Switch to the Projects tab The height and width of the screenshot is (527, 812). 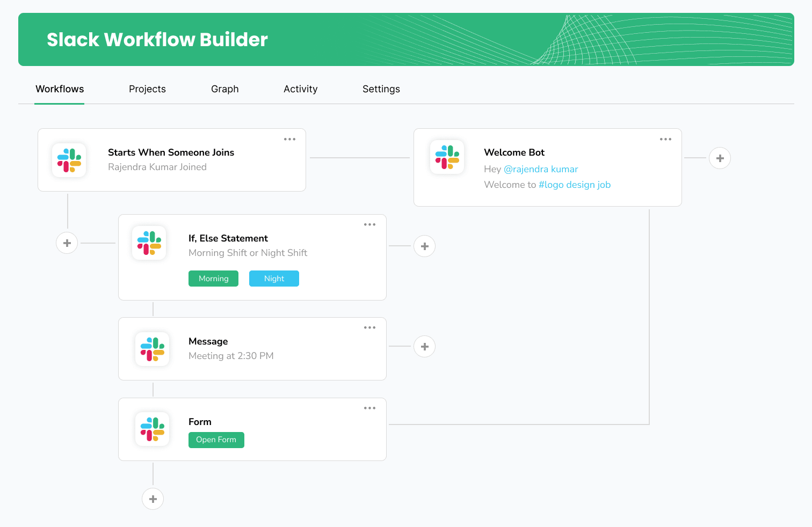(x=147, y=89)
